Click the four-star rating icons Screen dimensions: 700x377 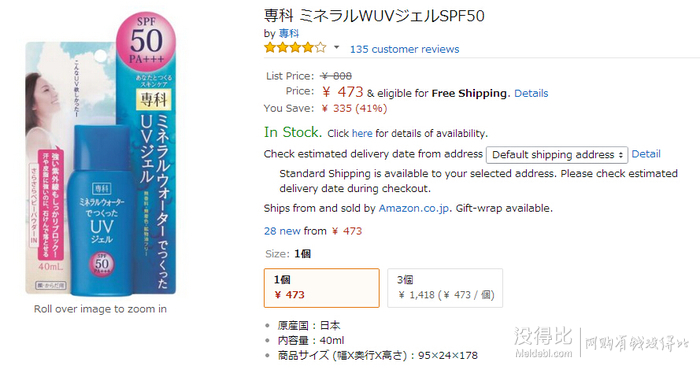coord(295,47)
